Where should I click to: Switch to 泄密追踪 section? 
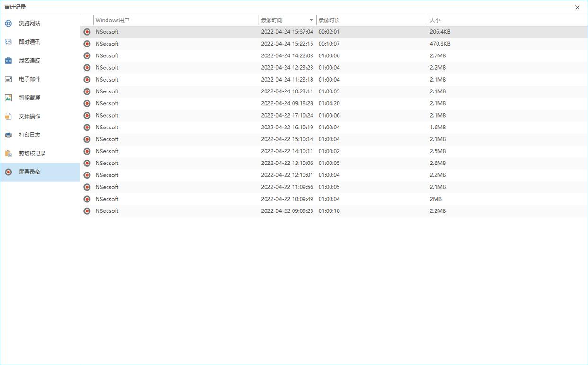tap(30, 61)
